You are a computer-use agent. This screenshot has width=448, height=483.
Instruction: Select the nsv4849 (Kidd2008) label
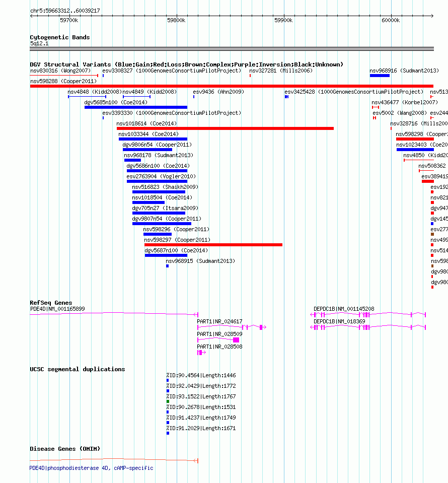tap(150, 92)
